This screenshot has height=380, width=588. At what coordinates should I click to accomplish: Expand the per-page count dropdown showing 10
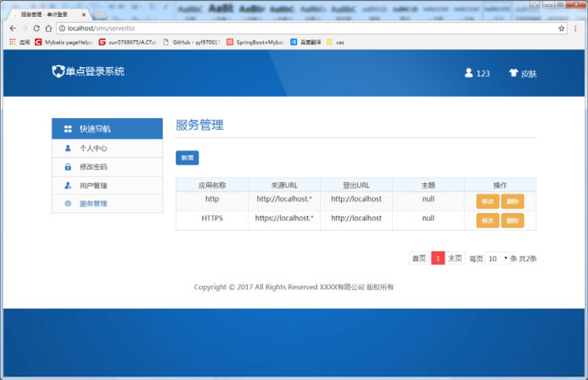[x=496, y=259]
